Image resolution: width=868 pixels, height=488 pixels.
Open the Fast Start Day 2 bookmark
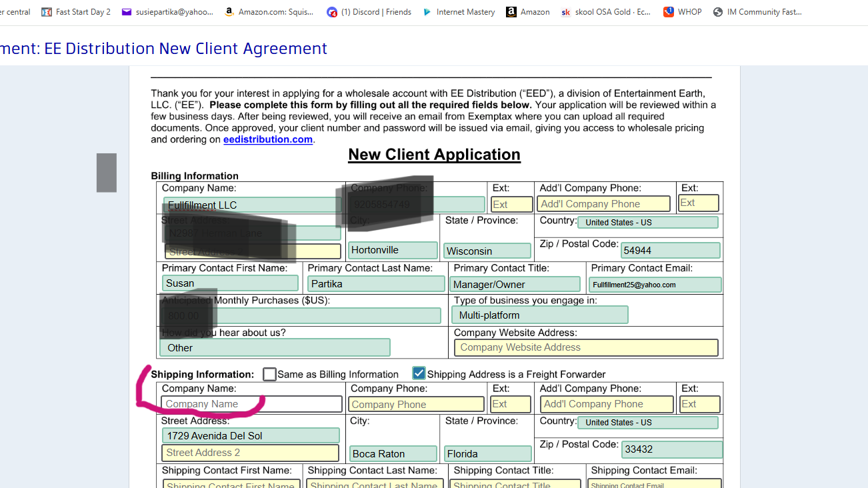tap(76, 12)
